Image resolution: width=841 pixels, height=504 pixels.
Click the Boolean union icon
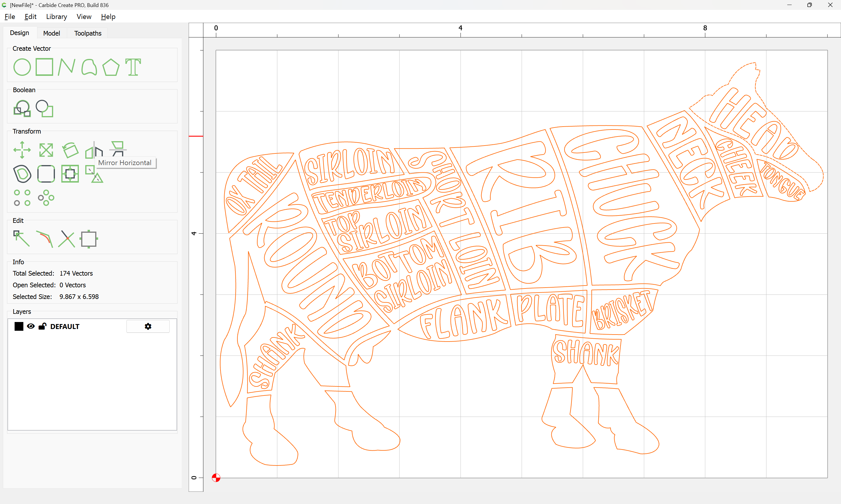point(22,109)
